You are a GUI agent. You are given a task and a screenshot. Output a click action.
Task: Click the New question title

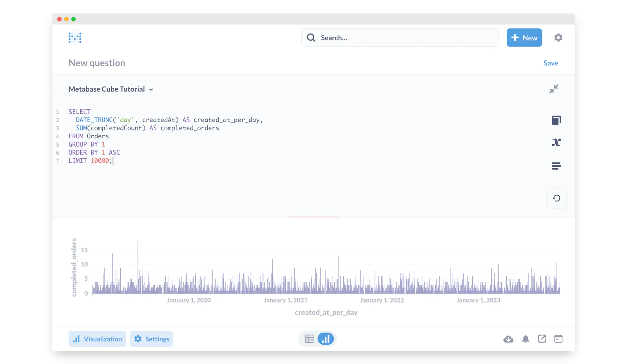[x=97, y=63]
